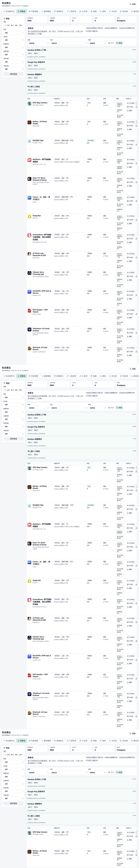Screen dimensions: 139x868
Task: Open 竞争判断 dropdown in top page copy
Action: [13, 62]
